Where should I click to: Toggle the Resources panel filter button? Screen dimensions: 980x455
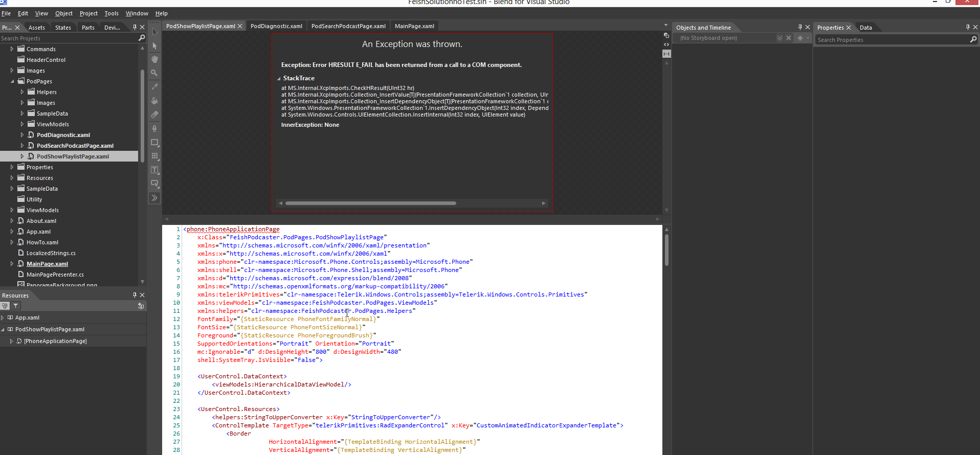(16, 306)
